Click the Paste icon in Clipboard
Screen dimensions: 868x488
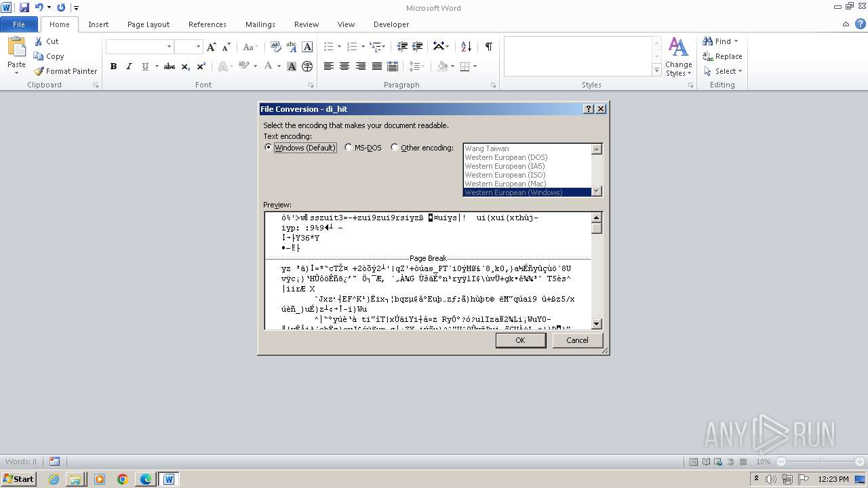16,48
